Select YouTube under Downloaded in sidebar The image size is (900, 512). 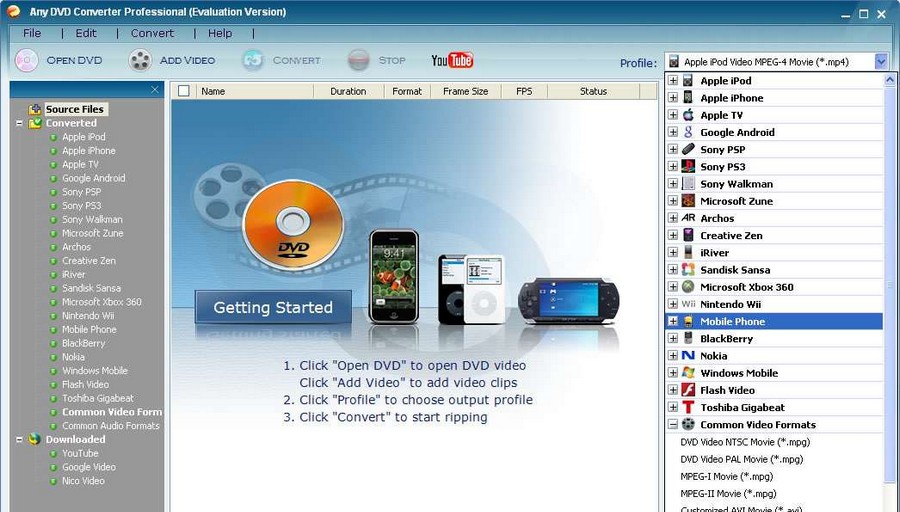[x=80, y=453]
